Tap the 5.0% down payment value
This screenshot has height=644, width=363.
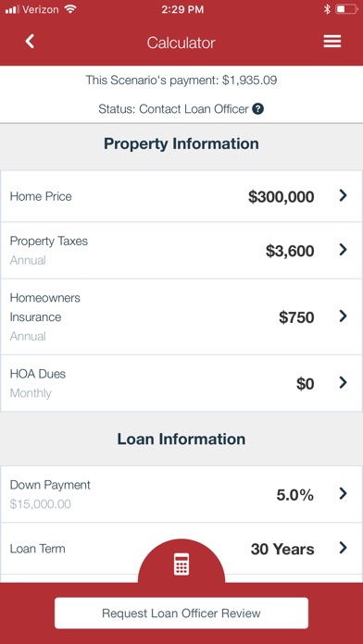click(294, 495)
